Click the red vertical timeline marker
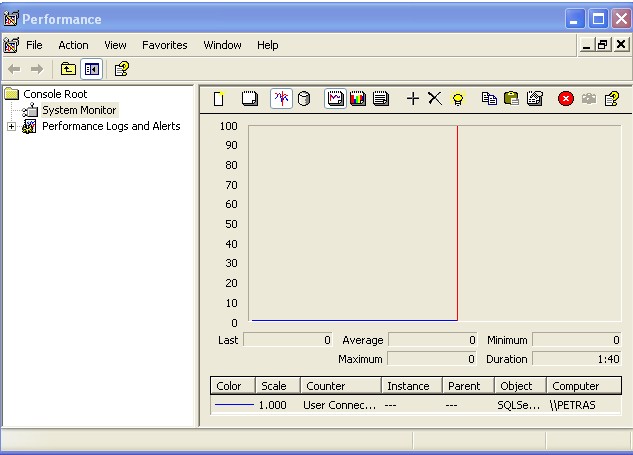The width and height of the screenshot is (633, 455). click(x=457, y=223)
